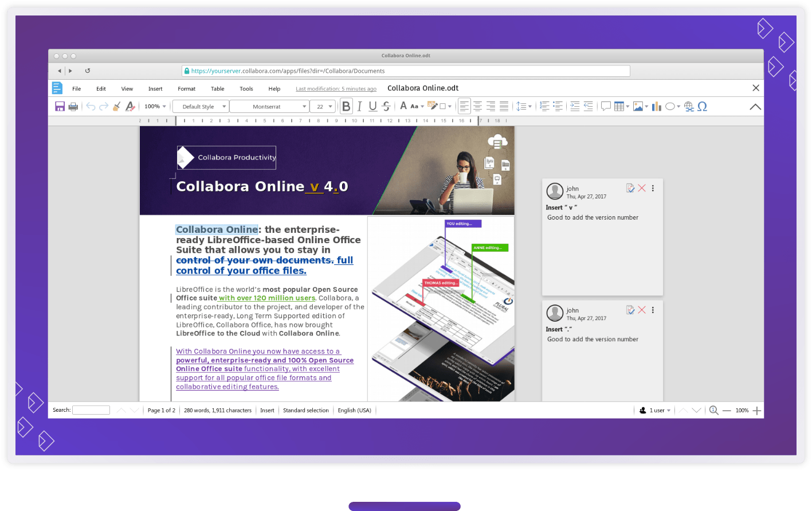The height and width of the screenshot is (511, 812).
Task: Toggle bold formatting
Action: coord(346,106)
